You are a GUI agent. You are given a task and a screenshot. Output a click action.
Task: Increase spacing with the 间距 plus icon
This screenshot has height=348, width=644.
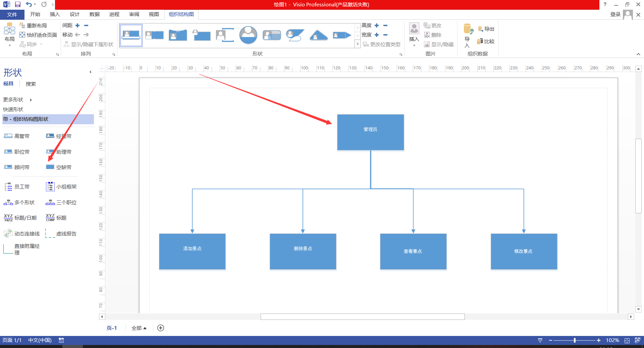[x=77, y=25]
